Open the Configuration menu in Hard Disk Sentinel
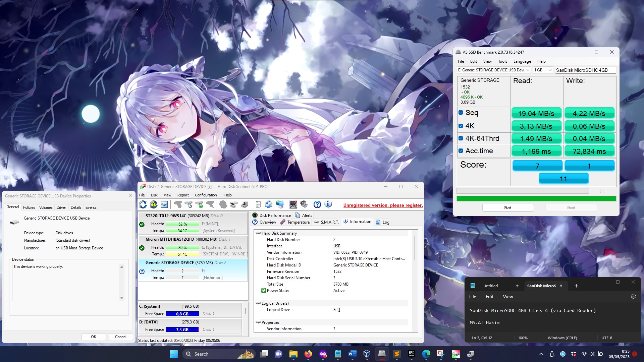Viewport: 644px width, 362px height. (206, 195)
